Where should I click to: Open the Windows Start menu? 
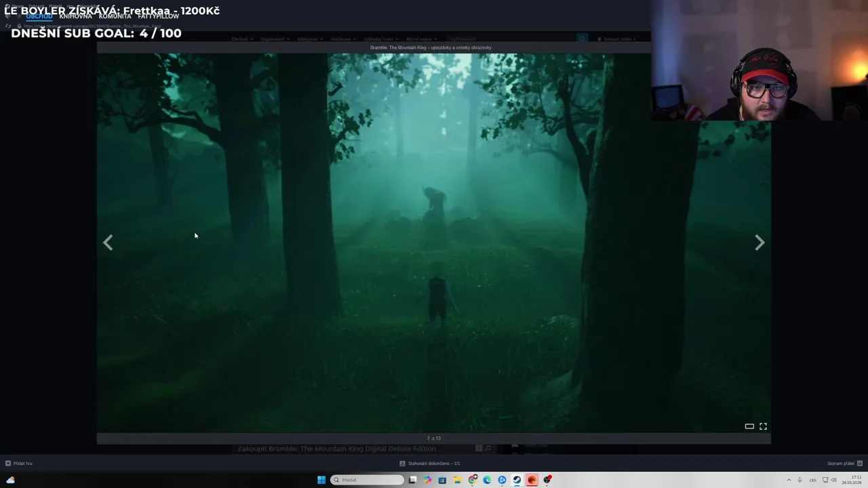[x=321, y=480]
